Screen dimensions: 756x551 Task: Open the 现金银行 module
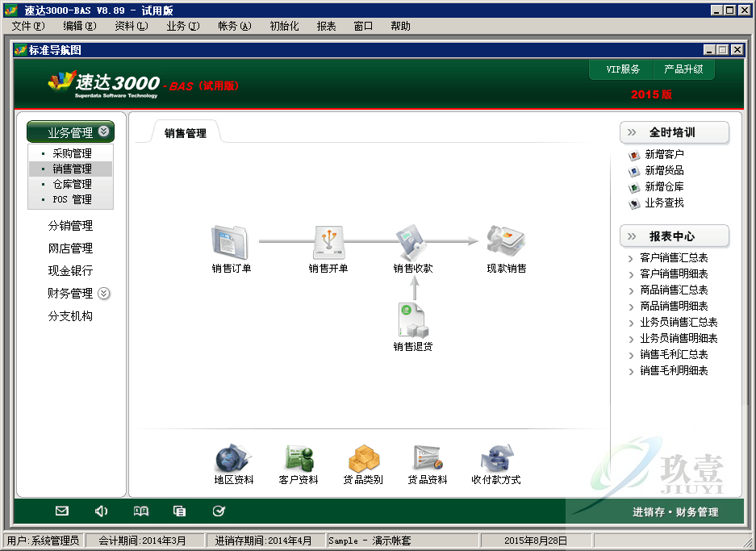click(70, 270)
